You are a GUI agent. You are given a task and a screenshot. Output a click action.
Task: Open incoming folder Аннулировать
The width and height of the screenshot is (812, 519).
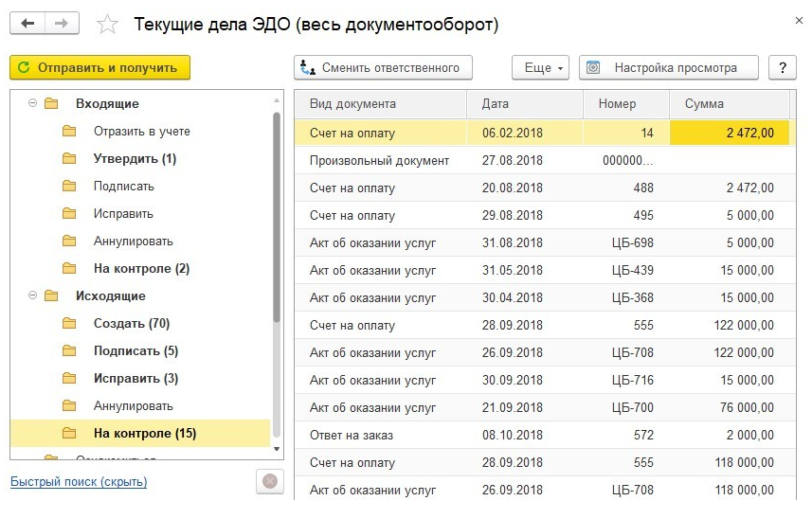[x=133, y=242]
